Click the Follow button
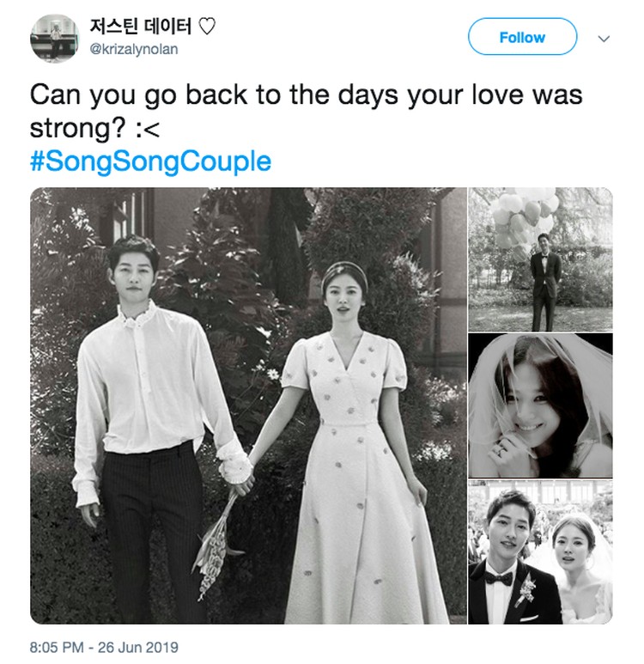644x664 pixels. click(x=522, y=37)
